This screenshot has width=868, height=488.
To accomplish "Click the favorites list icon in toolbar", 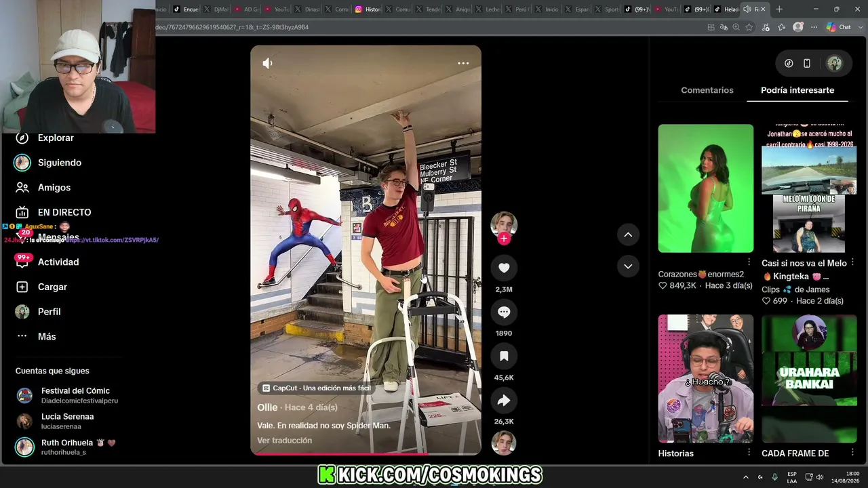I will (782, 27).
